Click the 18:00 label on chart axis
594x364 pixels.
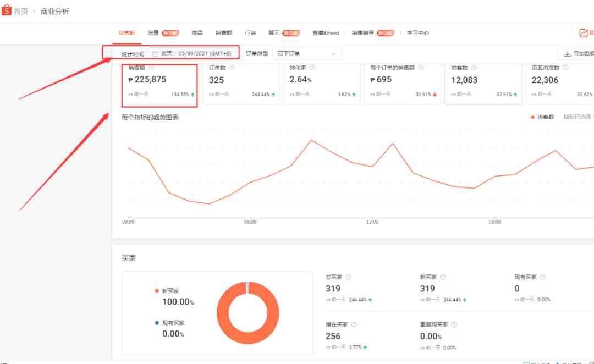494,222
